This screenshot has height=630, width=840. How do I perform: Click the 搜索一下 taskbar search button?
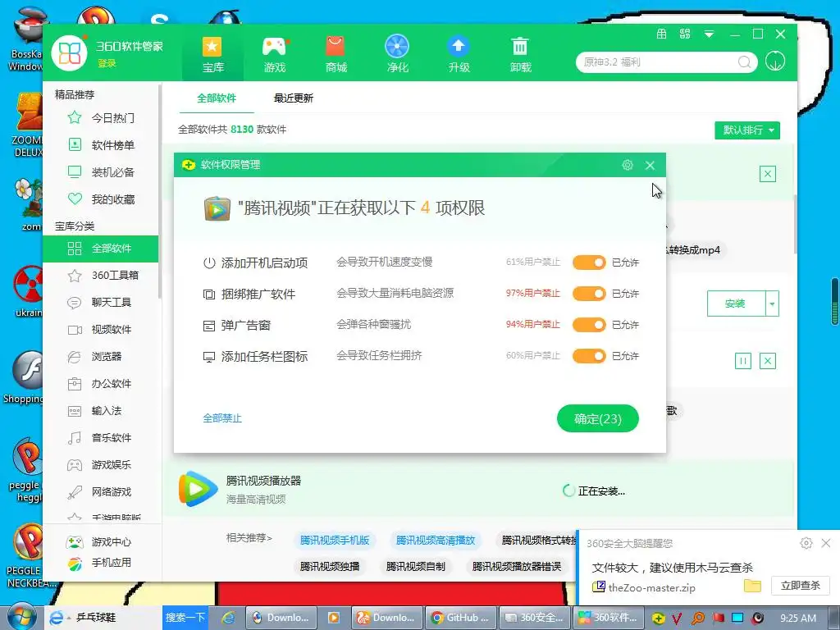coord(185,618)
